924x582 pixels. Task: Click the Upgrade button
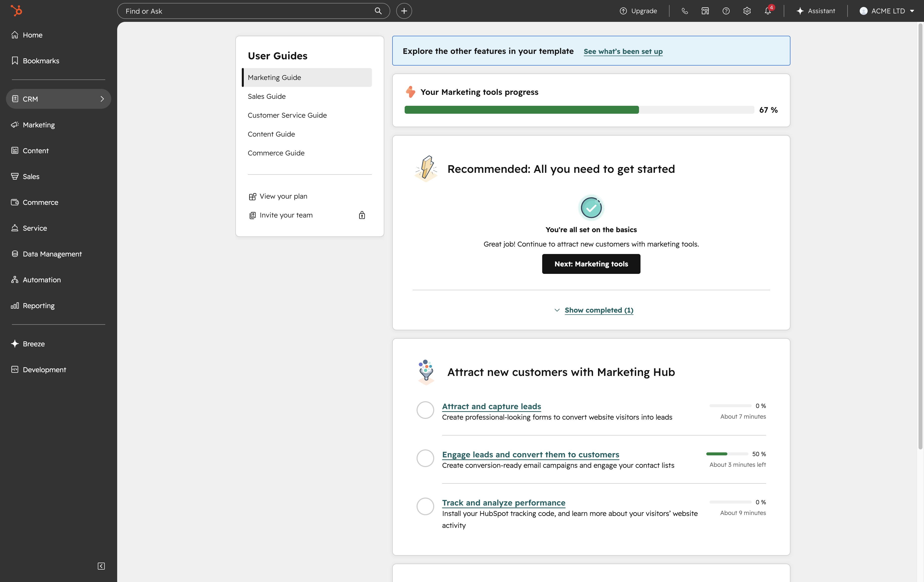click(639, 11)
